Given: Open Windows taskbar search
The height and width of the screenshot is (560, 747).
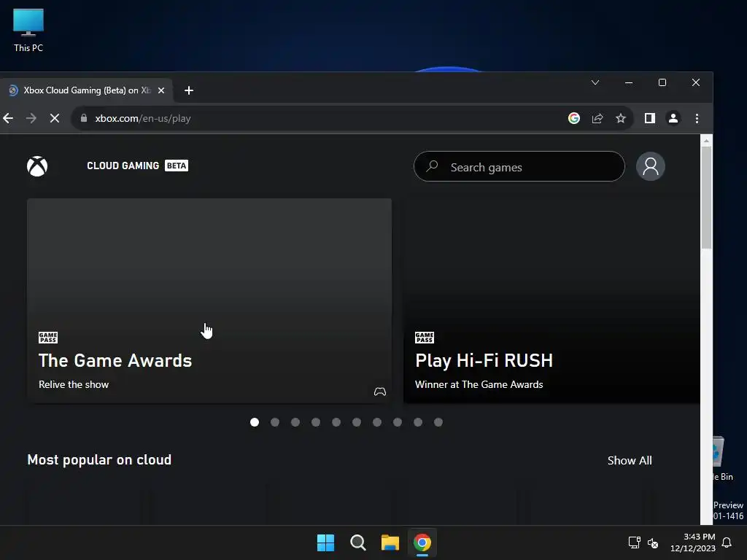Looking at the screenshot, I should [x=357, y=542].
